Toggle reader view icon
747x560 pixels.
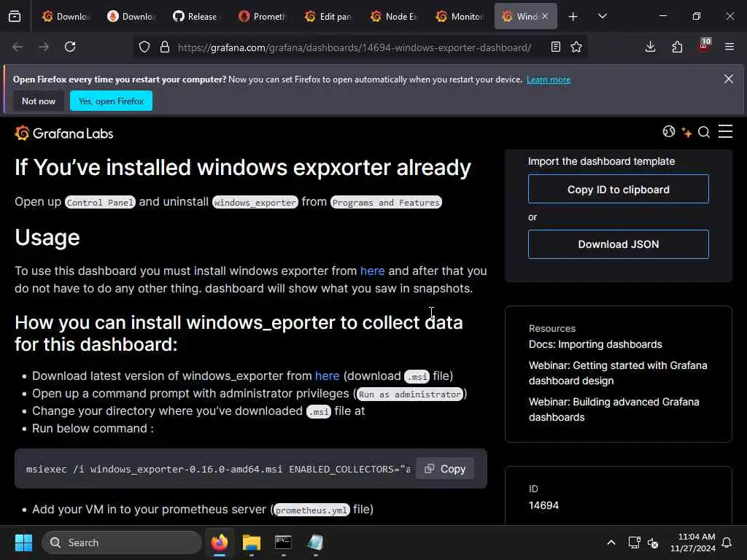tap(555, 47)
